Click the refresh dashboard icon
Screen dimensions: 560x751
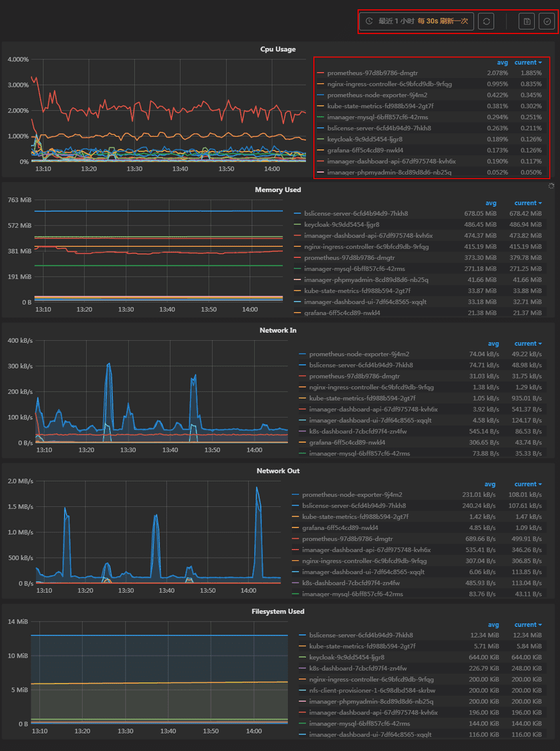486,21
